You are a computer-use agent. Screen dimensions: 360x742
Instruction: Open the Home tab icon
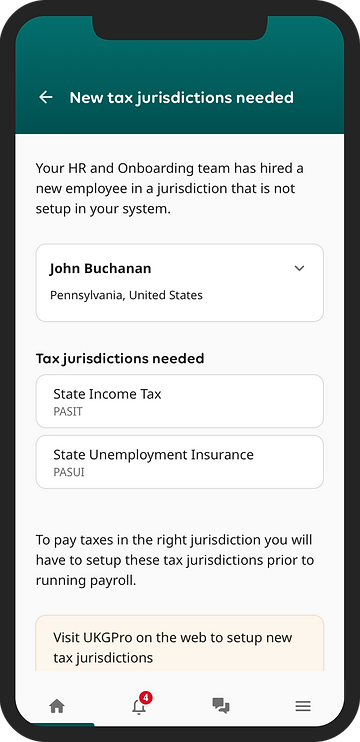(57, 707)
